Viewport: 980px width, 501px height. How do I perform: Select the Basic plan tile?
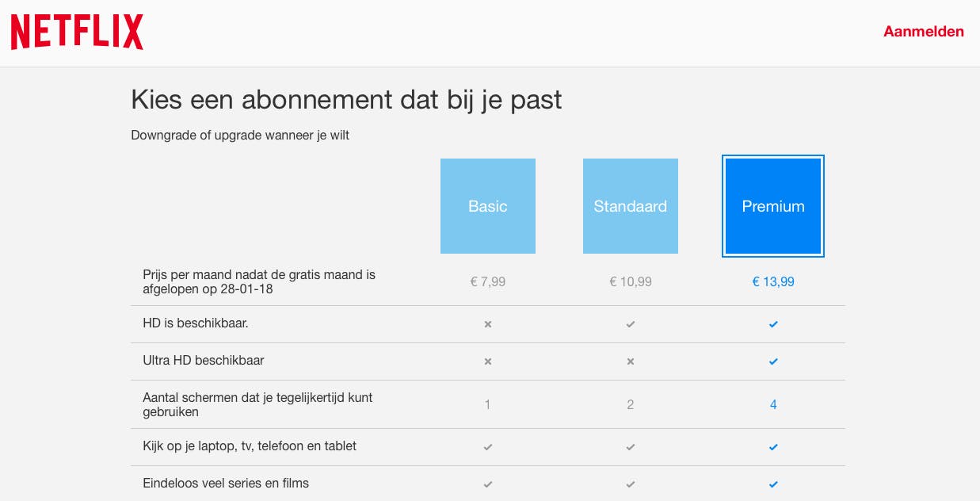(x=488, y=206)
